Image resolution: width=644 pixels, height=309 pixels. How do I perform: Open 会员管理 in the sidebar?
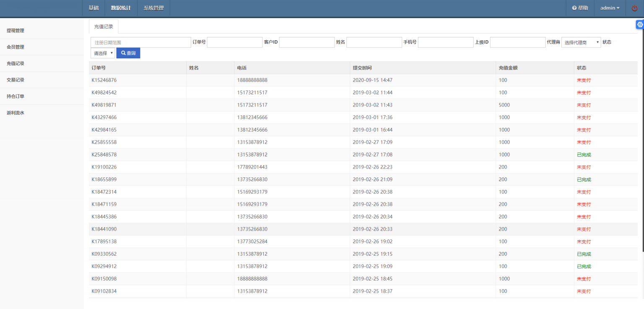16,47
